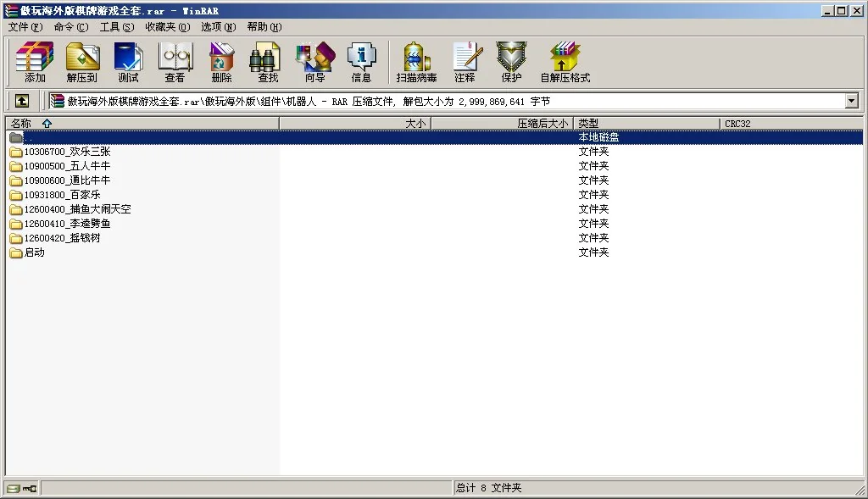Click the 测试 (Test) archive icon
The image size is (868, 499).
(128, 62)
